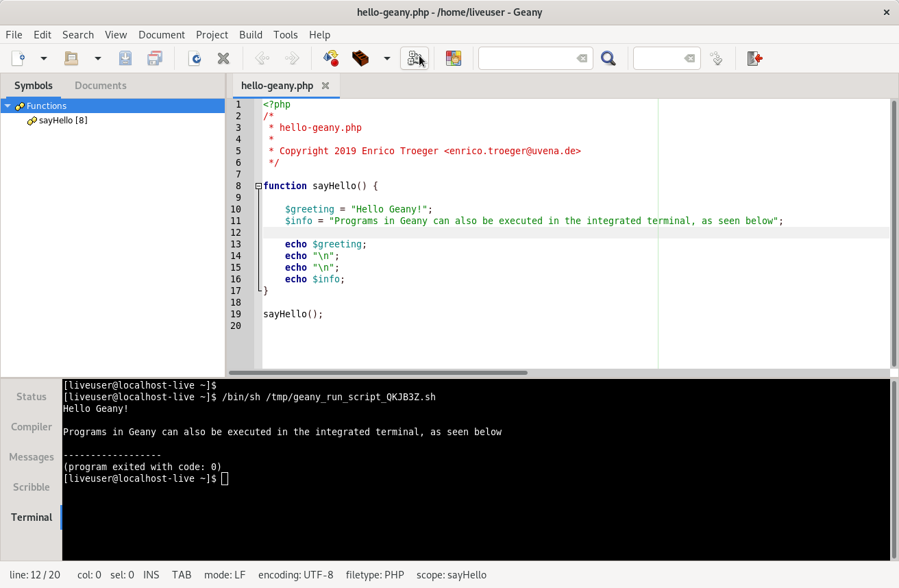Select sayHello [8] in symbols list
899x588 pixels.
pos(62,121)
